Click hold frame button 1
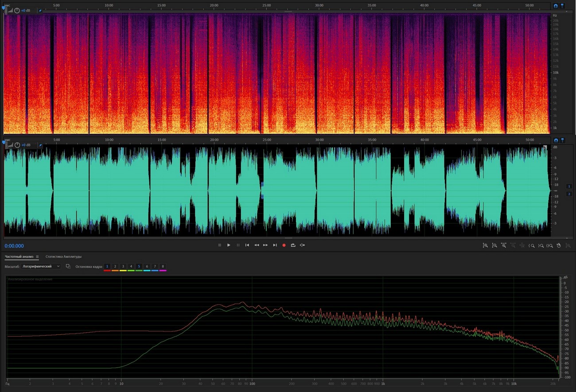 107,266
